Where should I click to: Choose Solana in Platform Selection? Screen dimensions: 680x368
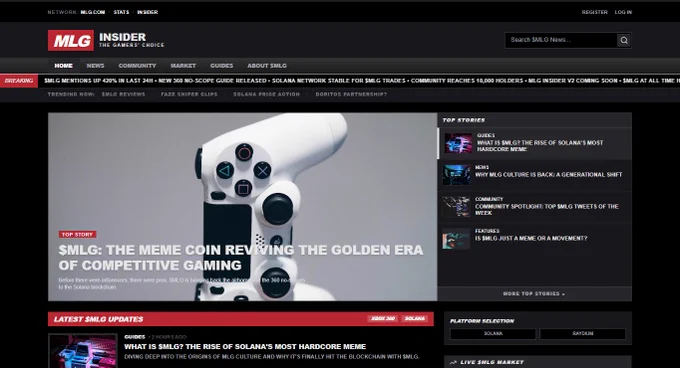(x=493, y=334)
